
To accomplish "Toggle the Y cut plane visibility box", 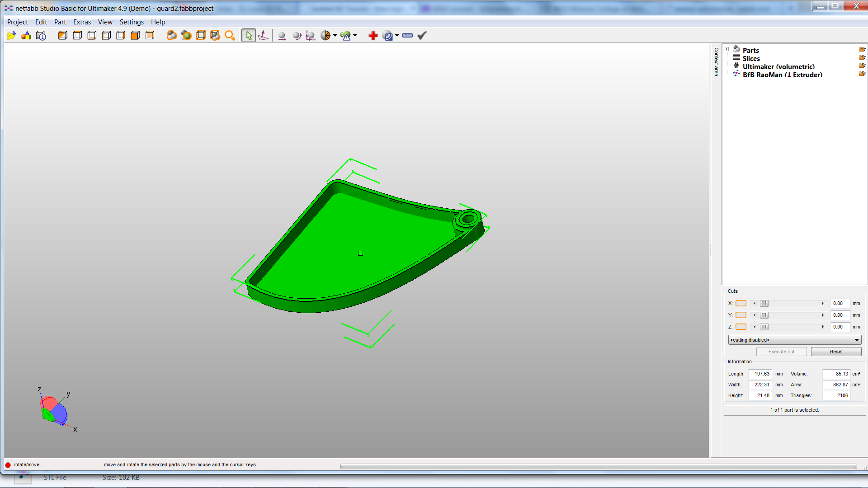I will (x=741, y=315).
